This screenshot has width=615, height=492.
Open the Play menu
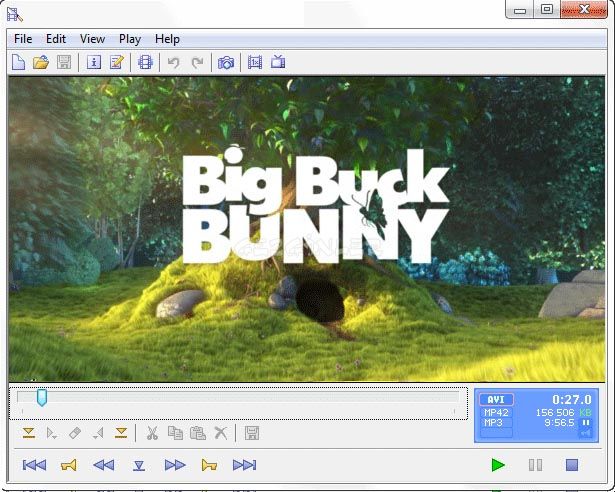pyautogui.click(x=130, y=39)
